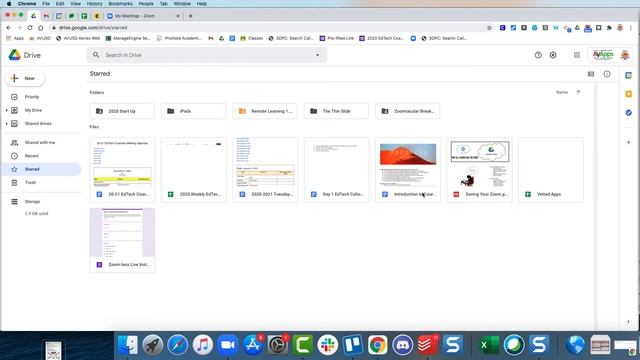640x360 pixels.
Task: Open the Tasks side panel icon
Action: point(629,113)
